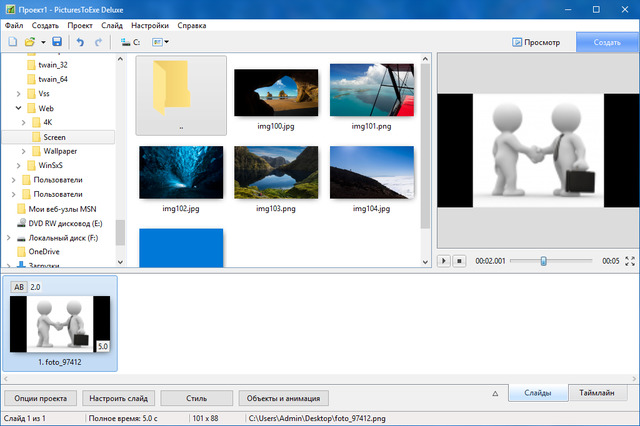Stop the preview playback
Screen dimensions: 640x426
point(460,261)
